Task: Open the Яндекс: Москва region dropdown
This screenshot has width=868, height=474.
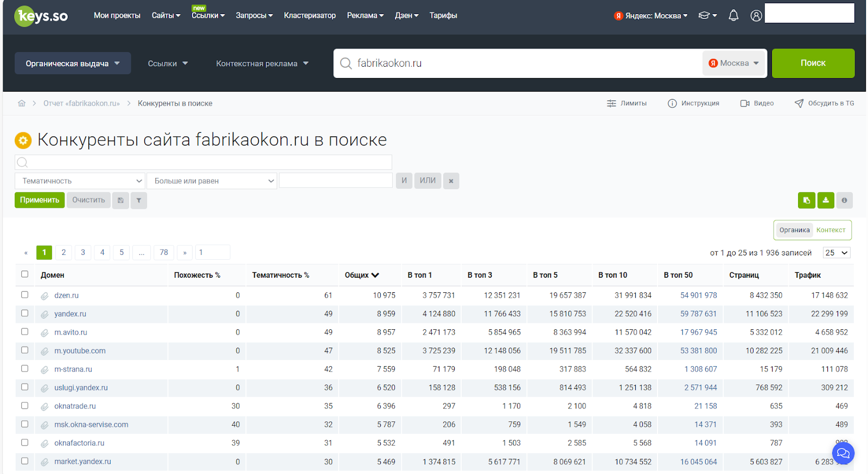Action: (650, 16)
